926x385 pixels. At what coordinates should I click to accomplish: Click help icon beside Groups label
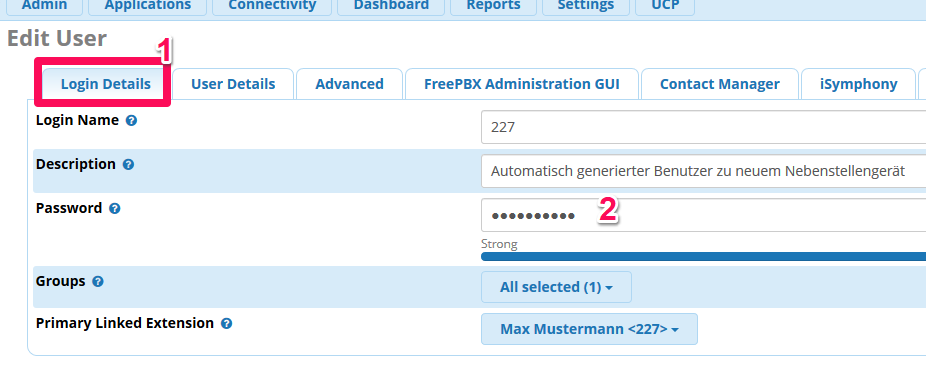click(98, 282)
